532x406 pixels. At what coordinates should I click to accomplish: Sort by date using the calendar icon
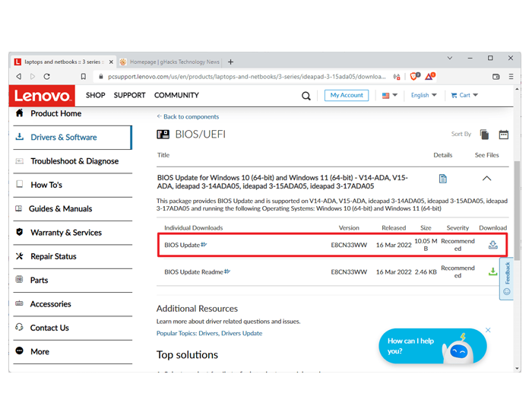click(503, 135)
